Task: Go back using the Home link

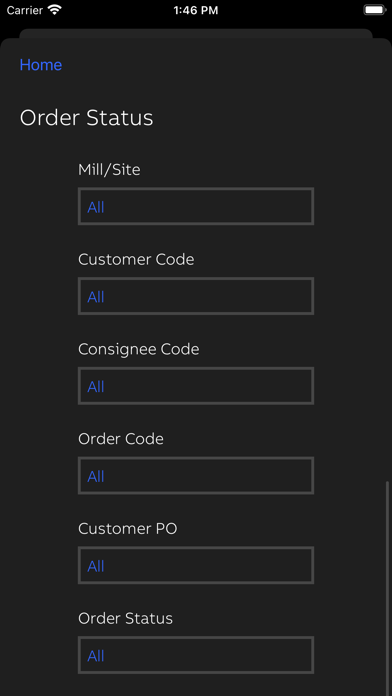Action: click(x=41, y=65)
